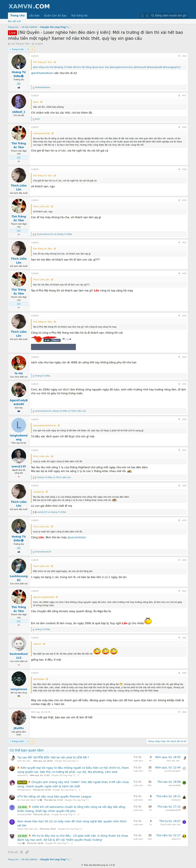Open Chuyện Trò Linh Tinh in the bottom breadcrumb
196x868 pixels.
point(54,860)
